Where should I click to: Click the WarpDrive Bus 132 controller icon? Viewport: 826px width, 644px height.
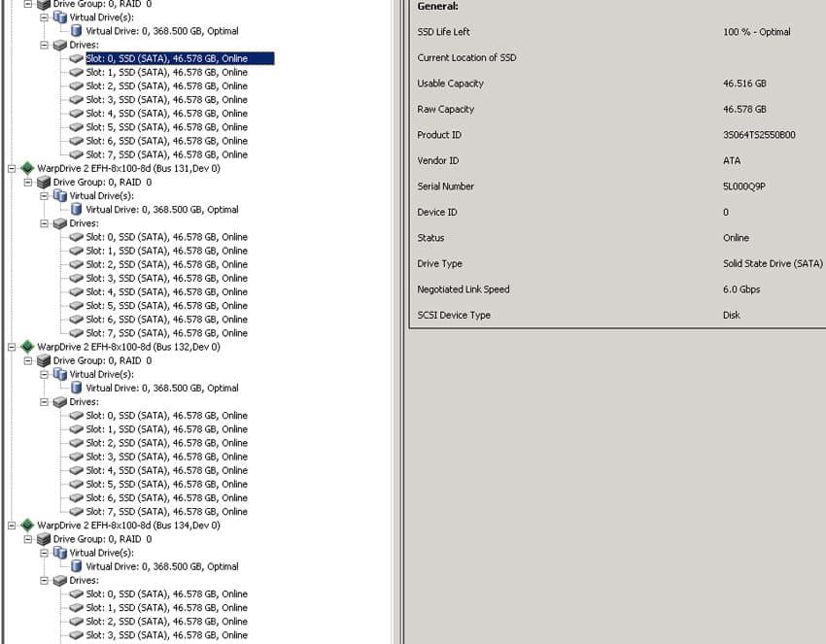tap(27, 347)
